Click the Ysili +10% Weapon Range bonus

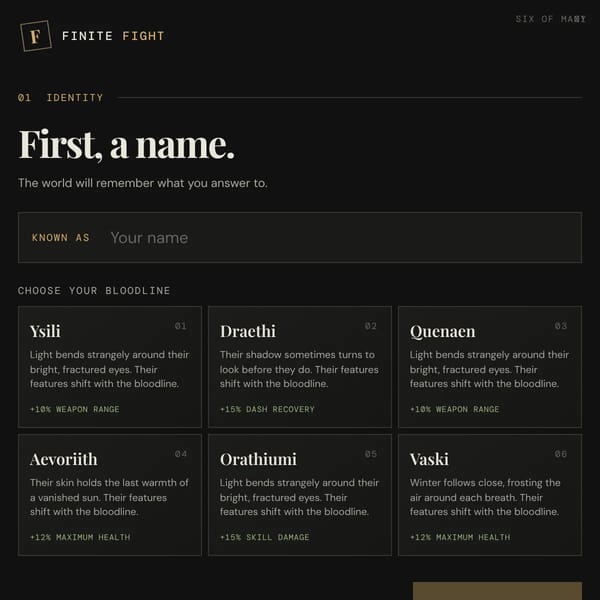pyautogui.click(x=75, y=409)
